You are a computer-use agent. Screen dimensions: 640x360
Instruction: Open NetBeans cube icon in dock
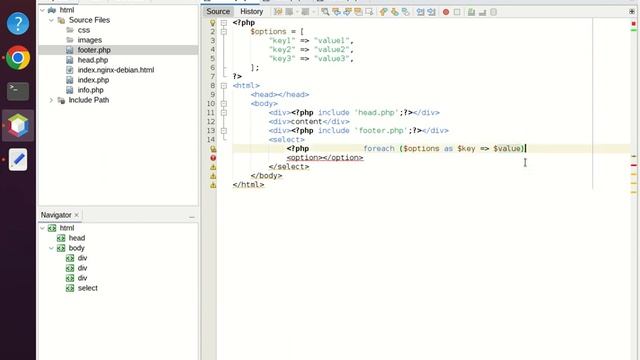pyautogui.click(x=18, y=125)
